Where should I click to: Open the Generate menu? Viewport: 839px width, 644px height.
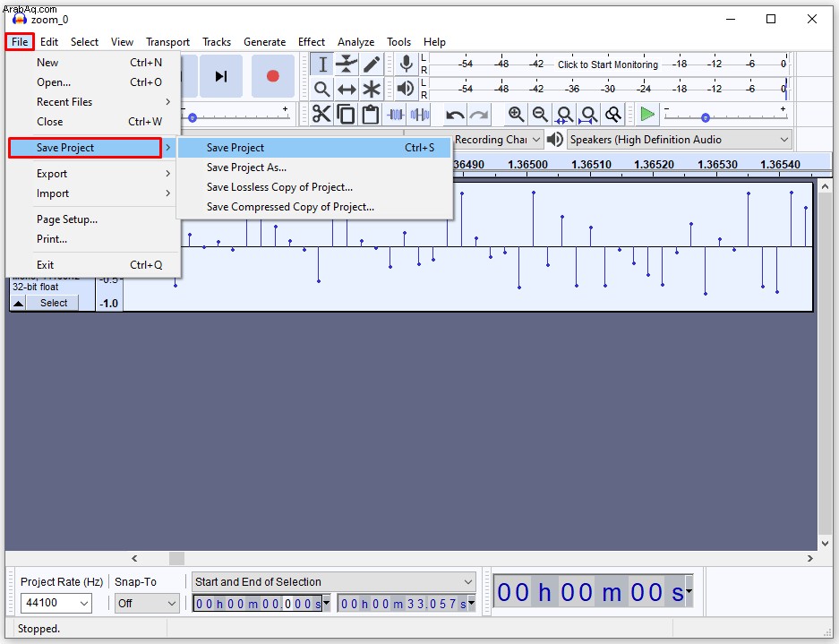point(264,42)
